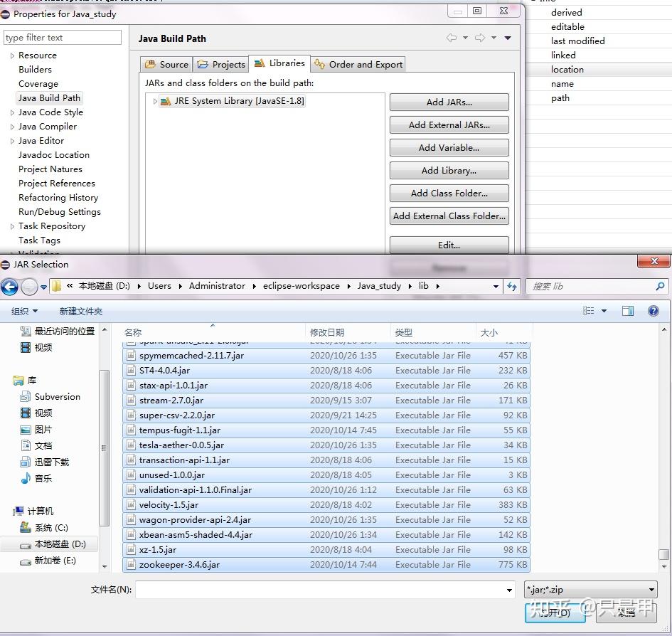The width and height of the screenshot is (672, 636).
Task: Select the JRE System Library library icon
Action: click(167, 101)
